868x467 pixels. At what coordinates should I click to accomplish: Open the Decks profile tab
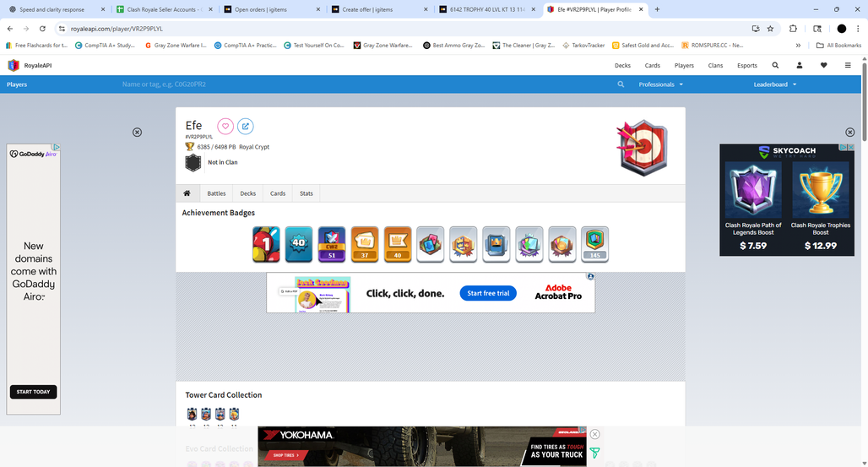coord(248,193)
